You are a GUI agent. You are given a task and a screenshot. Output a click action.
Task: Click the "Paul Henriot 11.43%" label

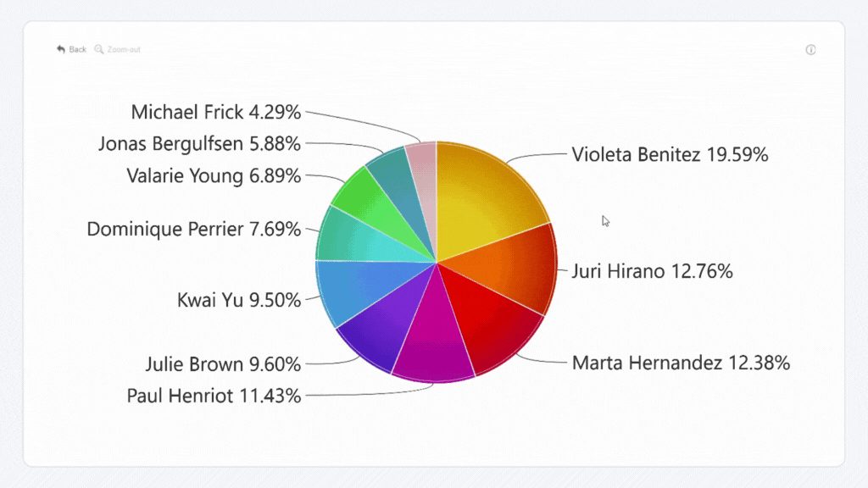click(214, 396)
